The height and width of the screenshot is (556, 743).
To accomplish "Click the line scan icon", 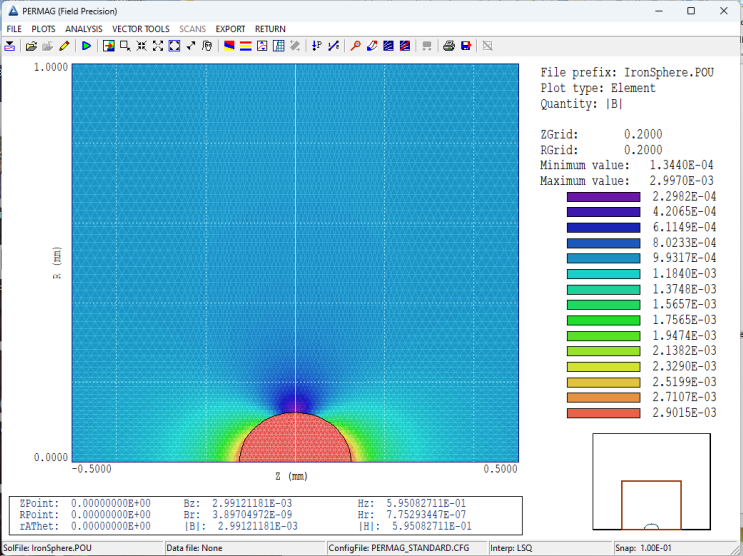I will (333, 46).
